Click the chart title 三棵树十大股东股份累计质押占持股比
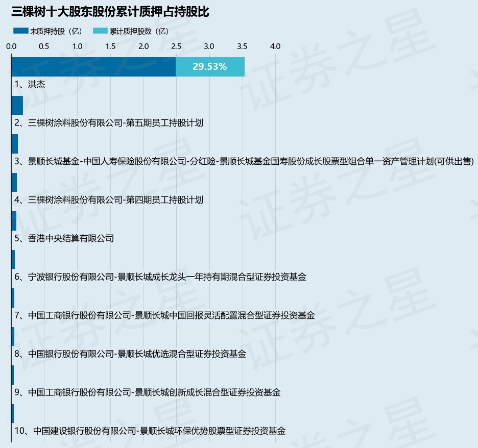The image size is (478, 448). coord(110,12)
